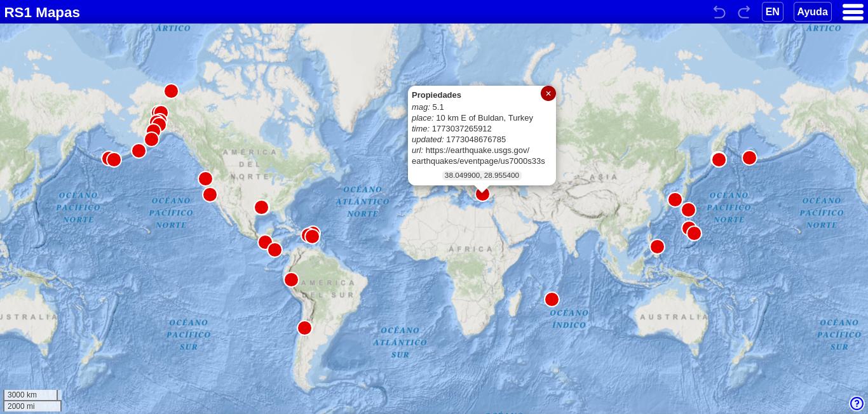Click the redo arrow icon
Screen dimensions: 868x414
[743, 12]
